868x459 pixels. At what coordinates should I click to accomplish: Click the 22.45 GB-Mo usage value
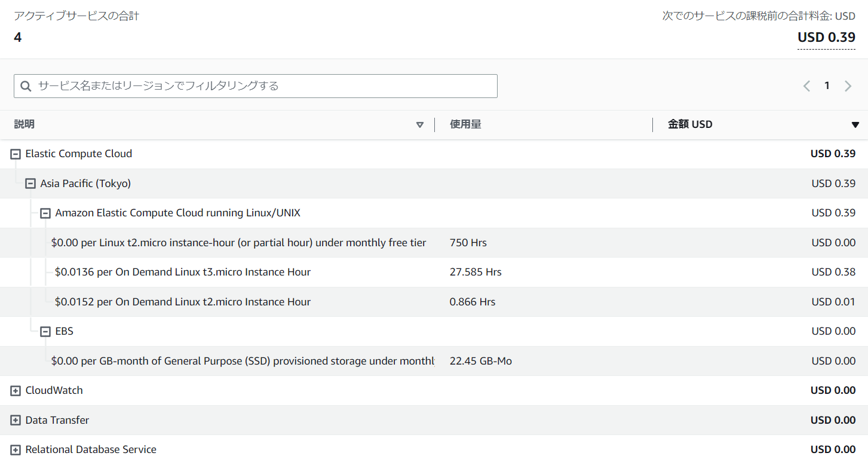[481, 361]
